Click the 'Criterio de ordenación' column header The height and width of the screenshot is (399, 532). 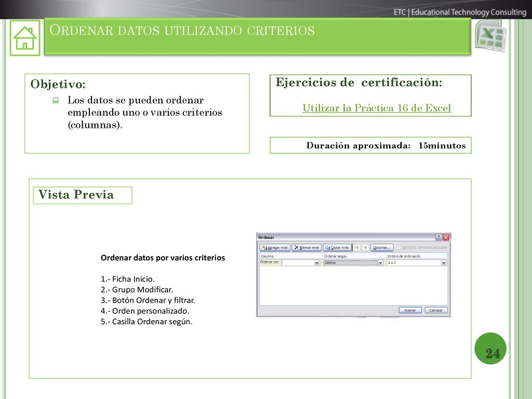coord(404,256)
